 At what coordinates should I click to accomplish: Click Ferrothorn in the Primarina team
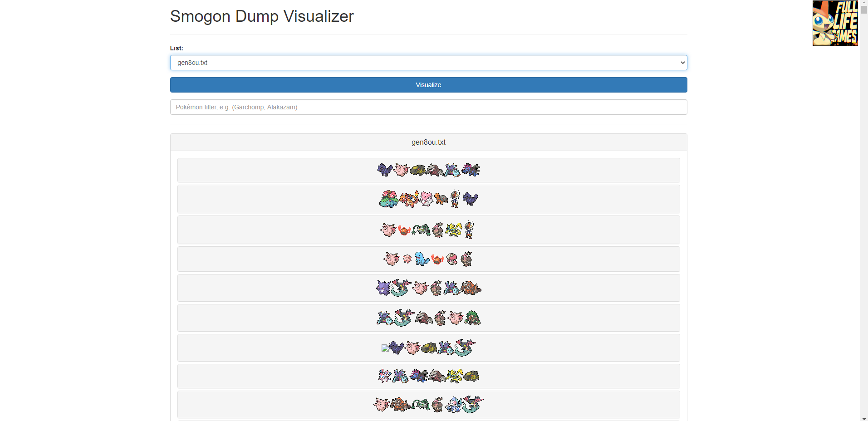click(421, 404)
